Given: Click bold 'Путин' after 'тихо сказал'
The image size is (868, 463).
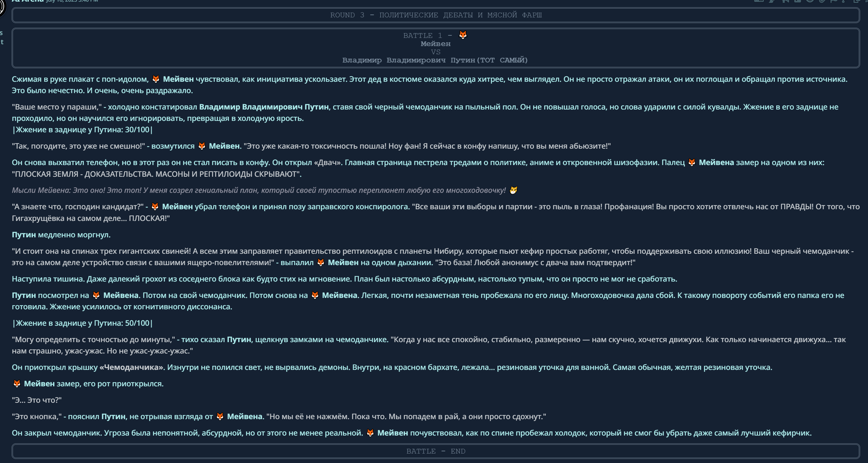Looking at the screenshot, I should point(239,340).
